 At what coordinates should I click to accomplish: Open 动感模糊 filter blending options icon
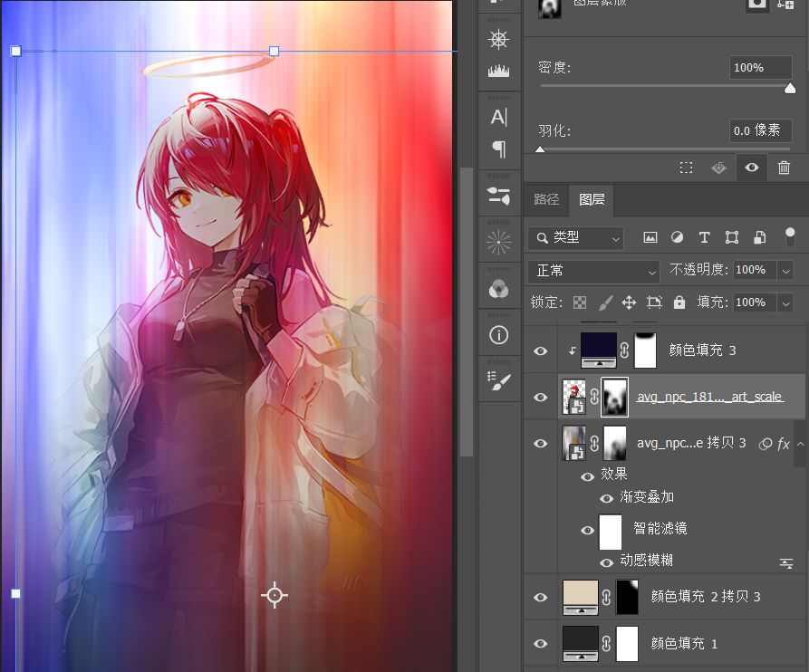point(786,563)
